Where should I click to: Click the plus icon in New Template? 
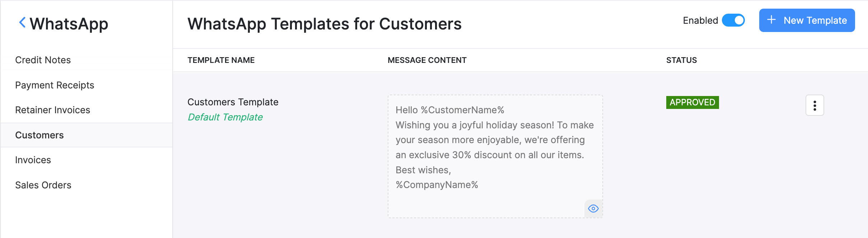[x=771, y=20]
